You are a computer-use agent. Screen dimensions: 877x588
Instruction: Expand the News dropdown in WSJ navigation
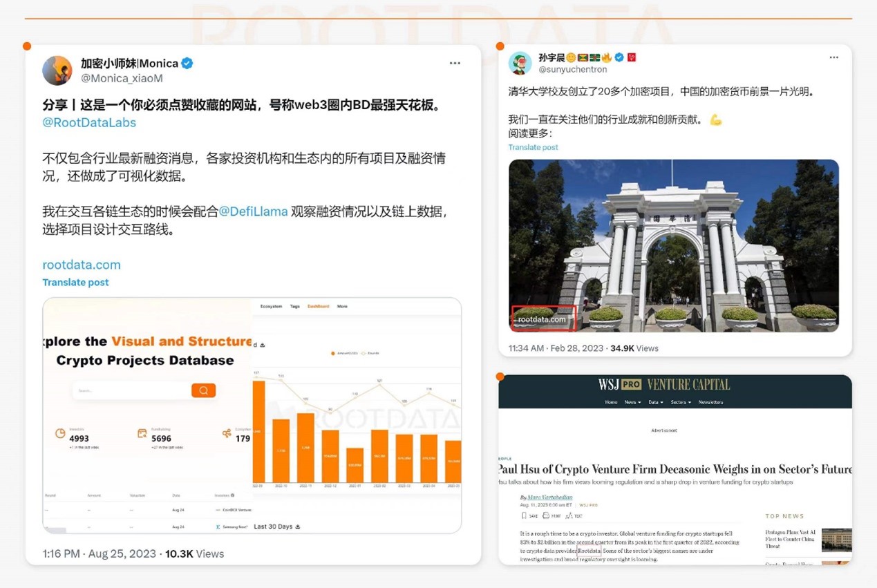[632, 402]
